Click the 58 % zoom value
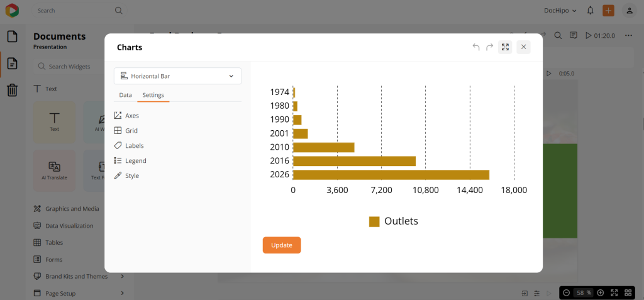Viewport: 644px width, 300px height. tap(584, 292)
